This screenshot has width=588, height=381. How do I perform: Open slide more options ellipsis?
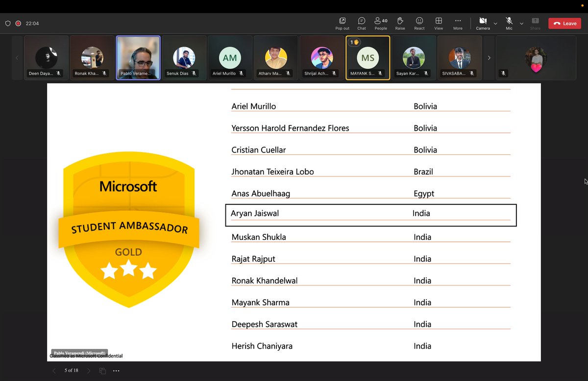[x=116, y=371]
